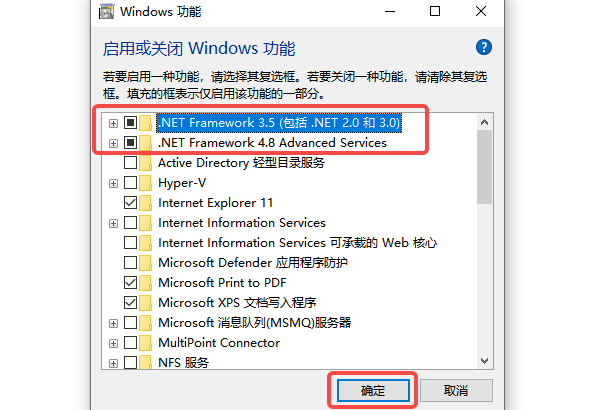Toggle the Microsoft XPS 文档写入程序 checkbox

click(130, 303)
